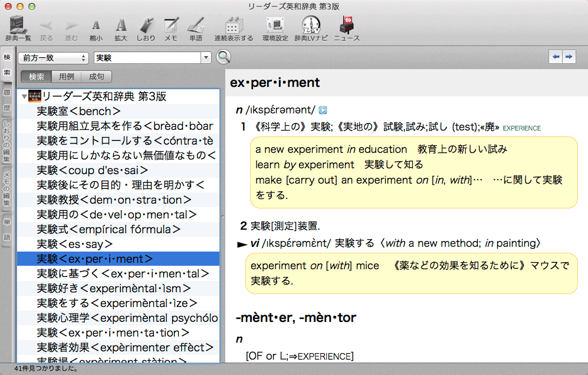Open the 辞典LVナビ navigator
Viewport: 588px width, 375px height.
(311, 28)
